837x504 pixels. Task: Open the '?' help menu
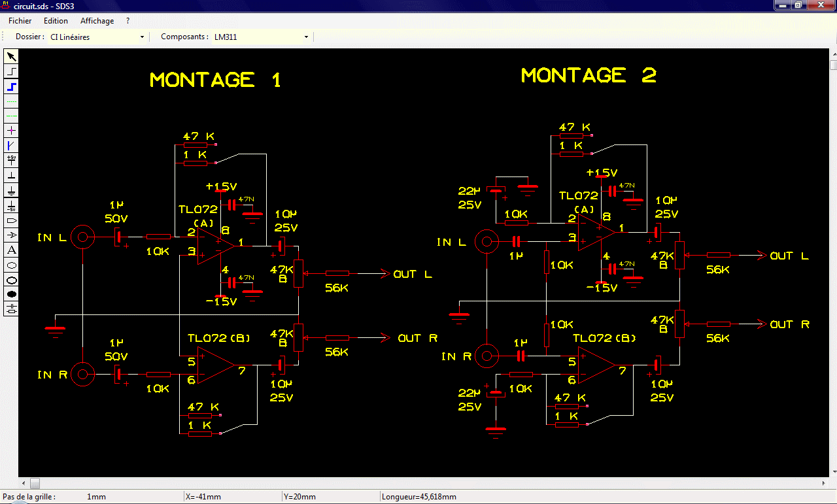(128, 21)
